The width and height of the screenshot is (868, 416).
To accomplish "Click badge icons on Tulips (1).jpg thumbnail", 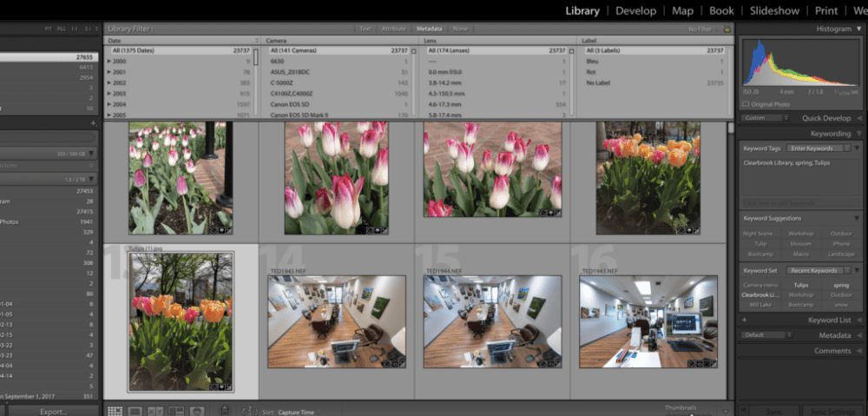I will pos(222,387).
